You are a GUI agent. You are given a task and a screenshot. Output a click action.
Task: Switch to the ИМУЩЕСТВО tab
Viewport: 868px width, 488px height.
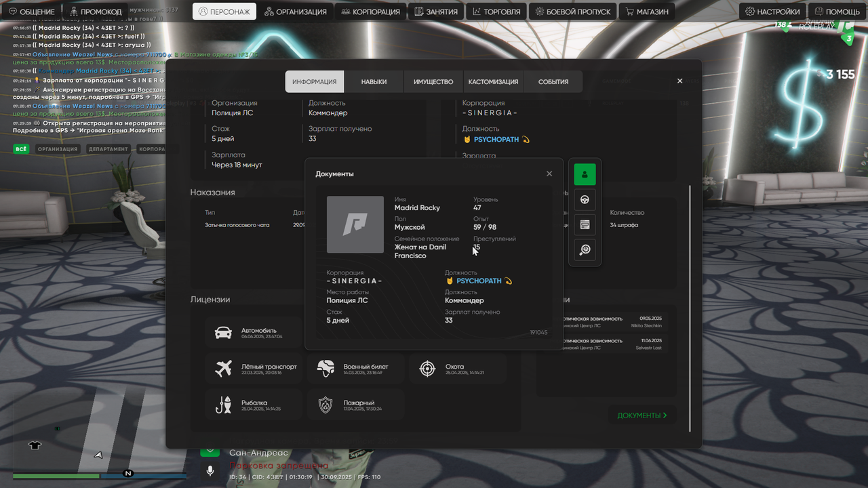coord(433,81)
